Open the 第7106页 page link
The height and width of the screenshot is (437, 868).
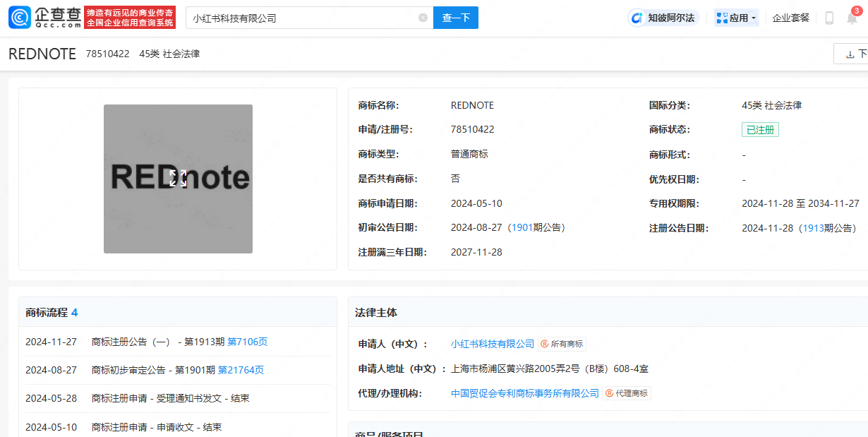click(x=247, y=342)
